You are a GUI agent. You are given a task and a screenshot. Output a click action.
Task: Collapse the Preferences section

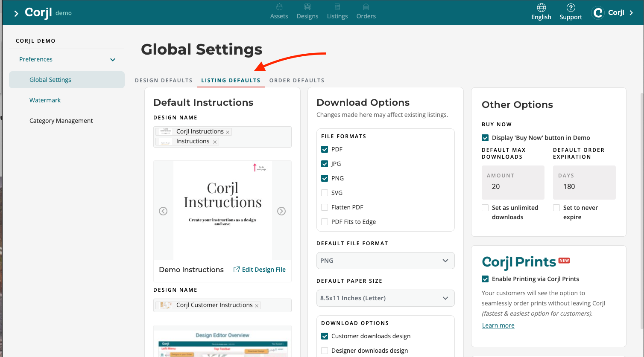(x=113, y=60)
